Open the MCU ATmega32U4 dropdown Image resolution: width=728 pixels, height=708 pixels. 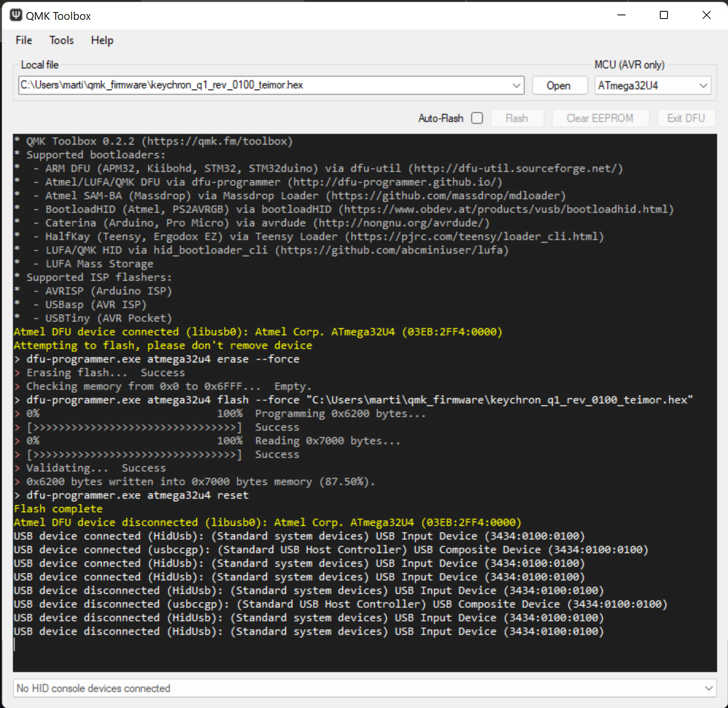click(x=653, y=85)
